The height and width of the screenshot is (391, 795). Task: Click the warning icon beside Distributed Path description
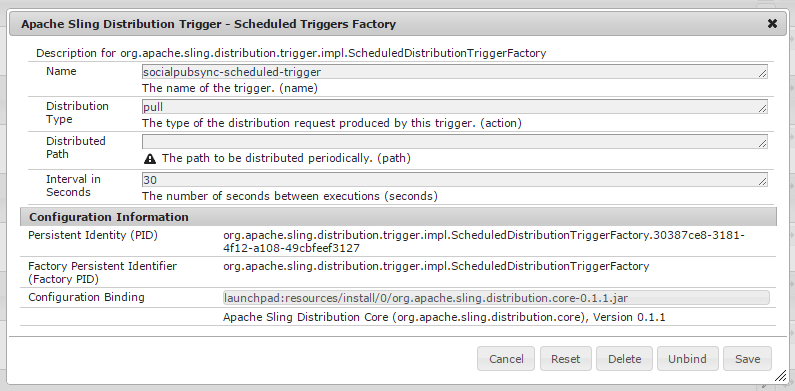pos(150,159)
